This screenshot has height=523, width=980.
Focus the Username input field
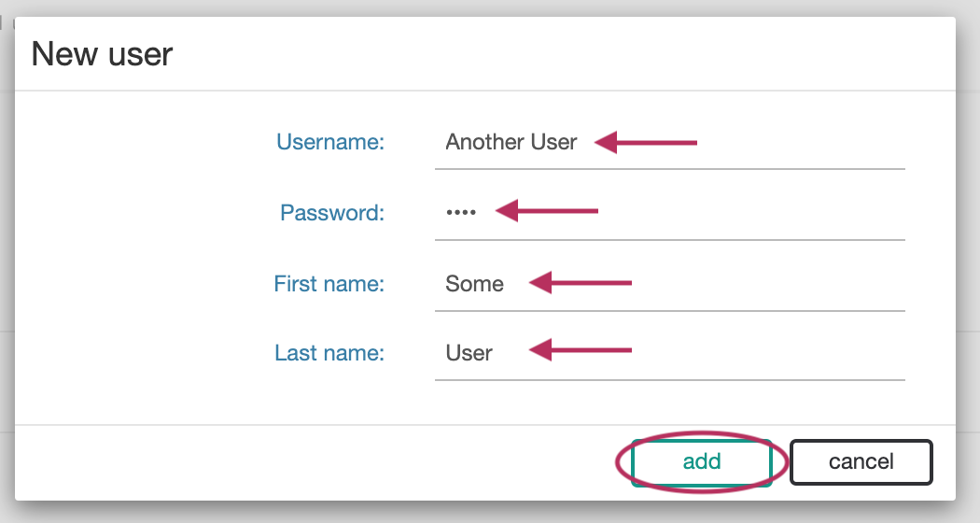[x=669, y=143]
